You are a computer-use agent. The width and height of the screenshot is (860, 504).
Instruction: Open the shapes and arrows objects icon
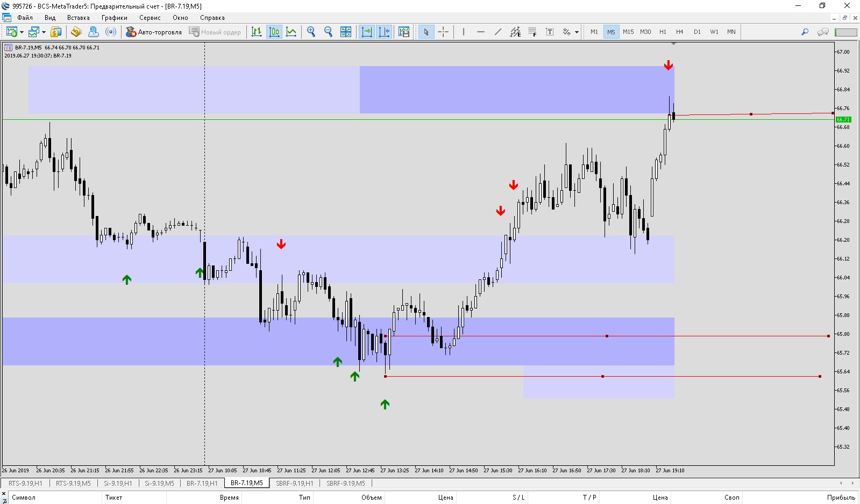click(x=567, y=32)
